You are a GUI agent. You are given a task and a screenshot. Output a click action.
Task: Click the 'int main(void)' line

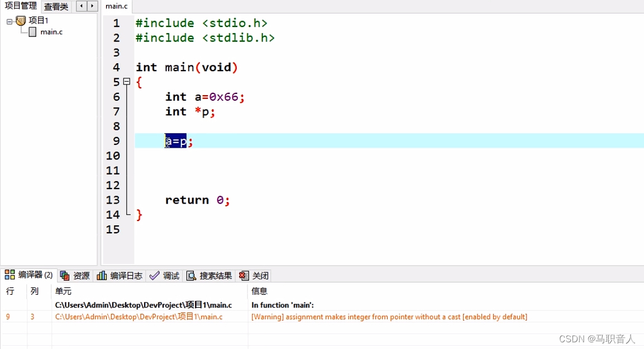187,68
